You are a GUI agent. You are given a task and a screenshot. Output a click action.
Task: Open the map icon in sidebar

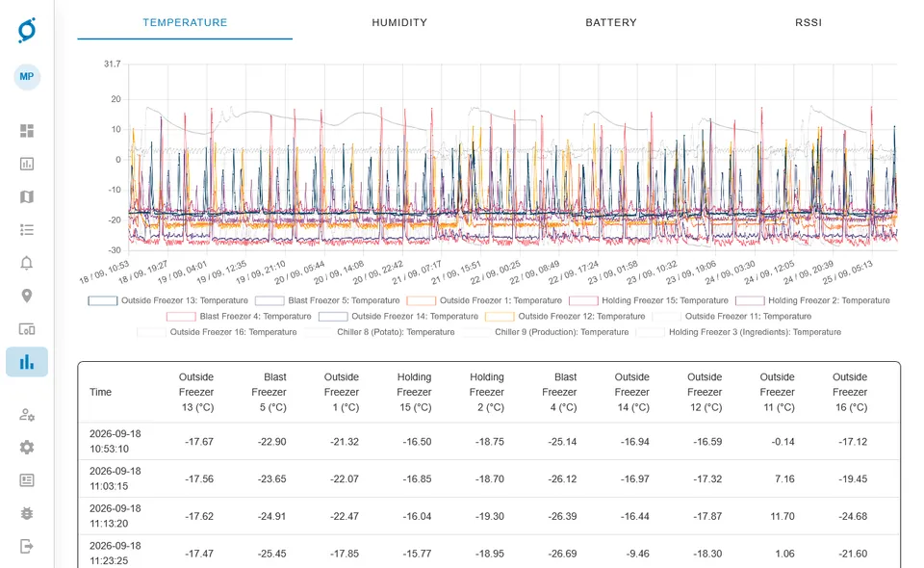(x=27, y=196)
